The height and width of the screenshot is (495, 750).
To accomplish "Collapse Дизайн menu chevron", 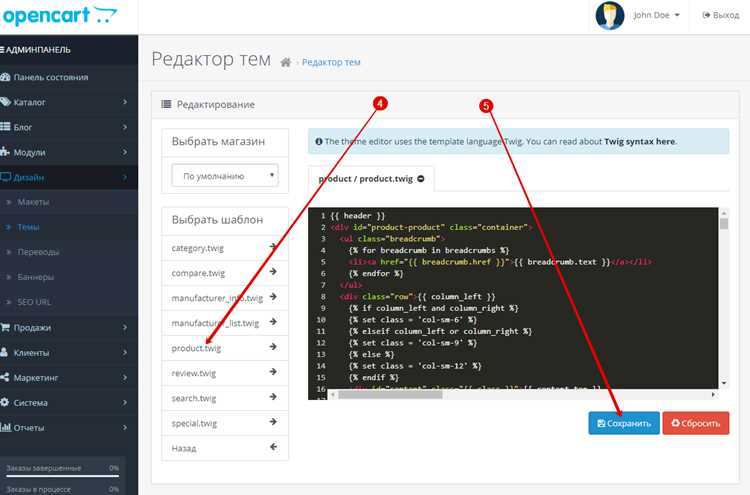I will point(125,177).
